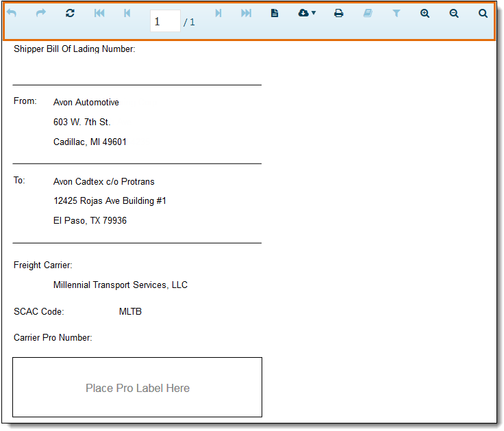
Task: Select the '603 W. 7th St.' address line
Action: pos(82,122)
